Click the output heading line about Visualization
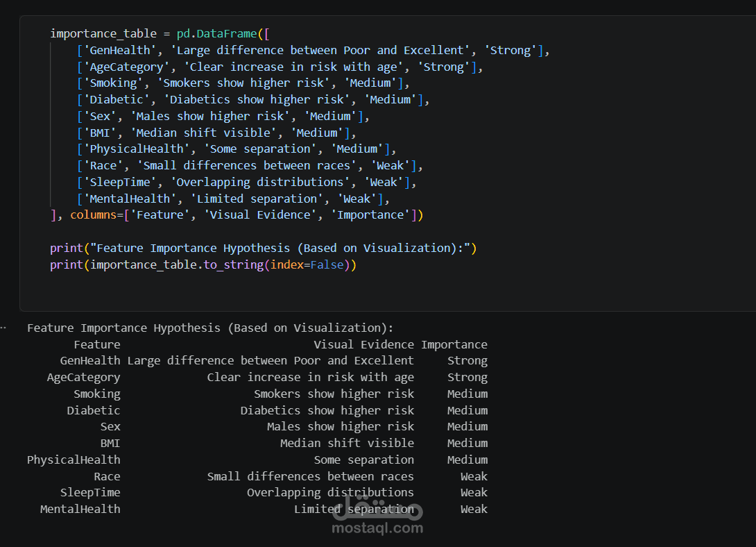Viewport: 756px width, 547px height. (x=209, y=328)
